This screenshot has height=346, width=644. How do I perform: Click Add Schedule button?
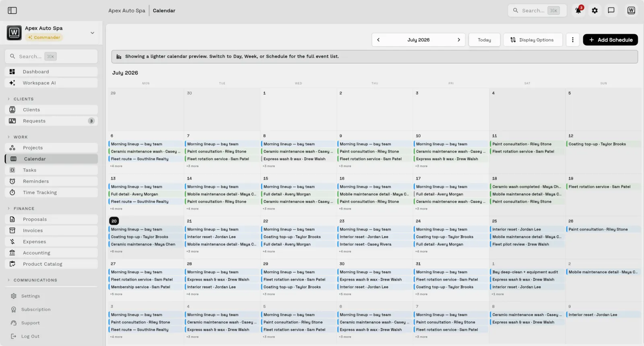click(x=610, y=40)
